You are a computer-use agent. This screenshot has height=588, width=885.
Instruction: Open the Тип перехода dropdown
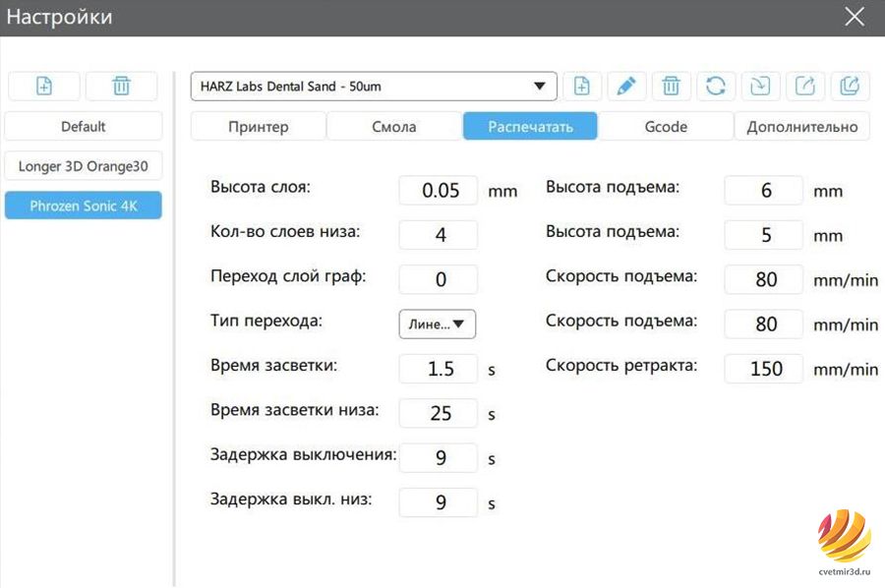[438, 323]
